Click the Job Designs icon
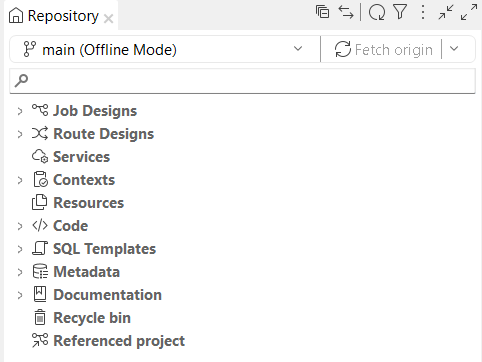The height and width of the screenshot is (362, 482). 40,110
